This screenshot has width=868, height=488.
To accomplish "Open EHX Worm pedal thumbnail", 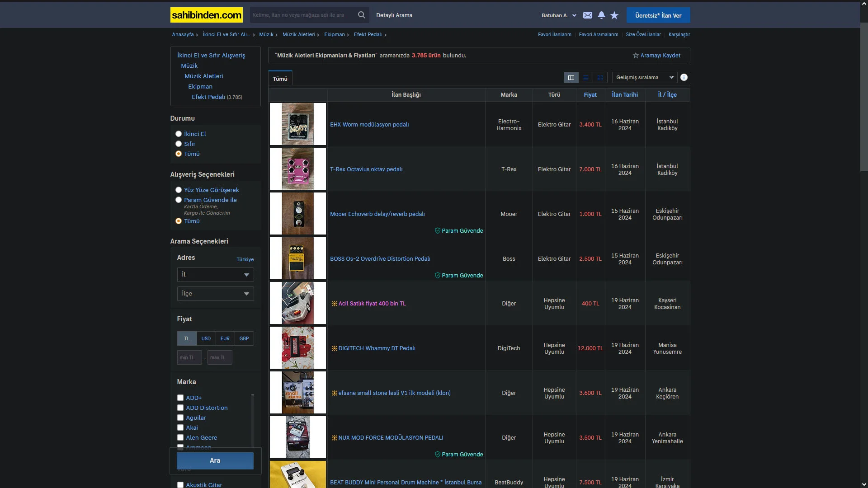I will coord(298,124).
